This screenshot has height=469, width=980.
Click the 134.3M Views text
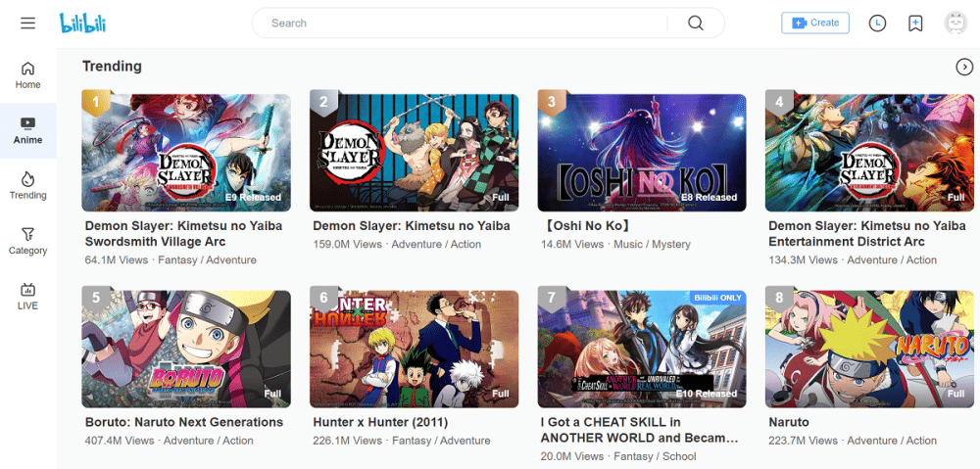[803, 259]
